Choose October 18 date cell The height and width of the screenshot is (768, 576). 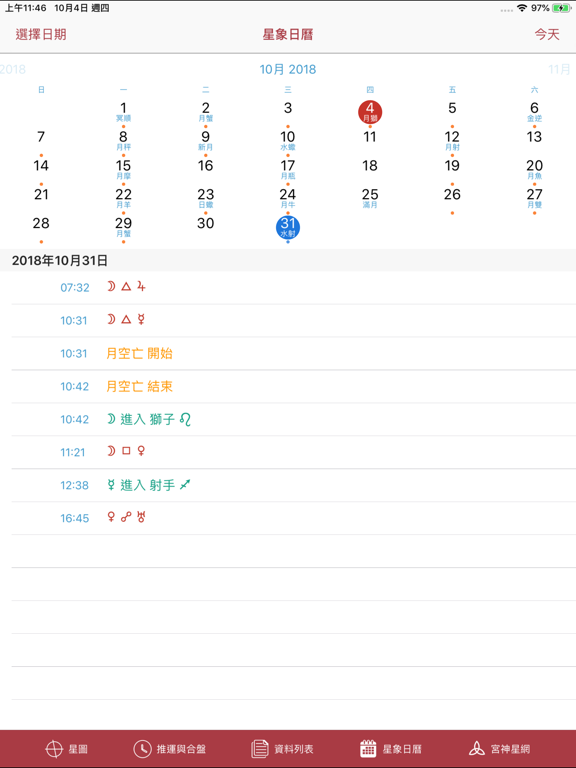click(x=370, y=166)
